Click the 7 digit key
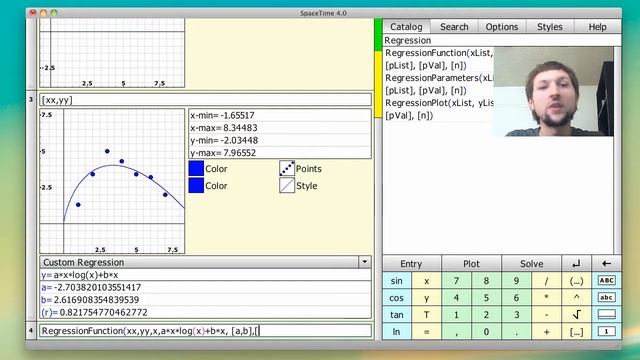Screen dimensions: 640x360 coord(456,281)
